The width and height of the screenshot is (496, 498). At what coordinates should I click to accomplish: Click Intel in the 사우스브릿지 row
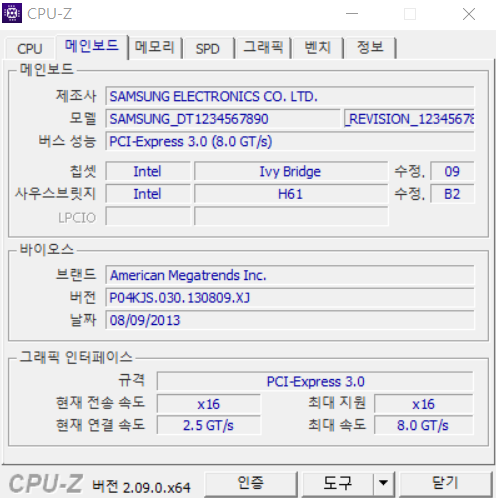tap(148, 194)
